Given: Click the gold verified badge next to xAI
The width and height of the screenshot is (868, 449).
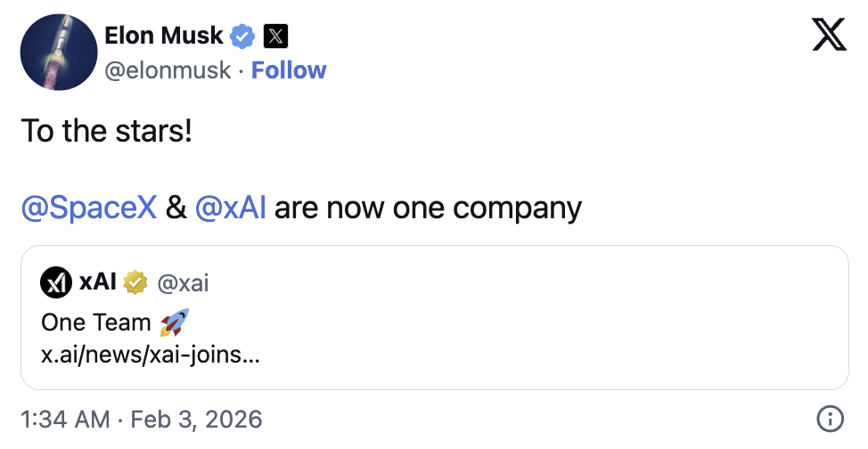Looking at the screenshot, I should click(135, 283).
